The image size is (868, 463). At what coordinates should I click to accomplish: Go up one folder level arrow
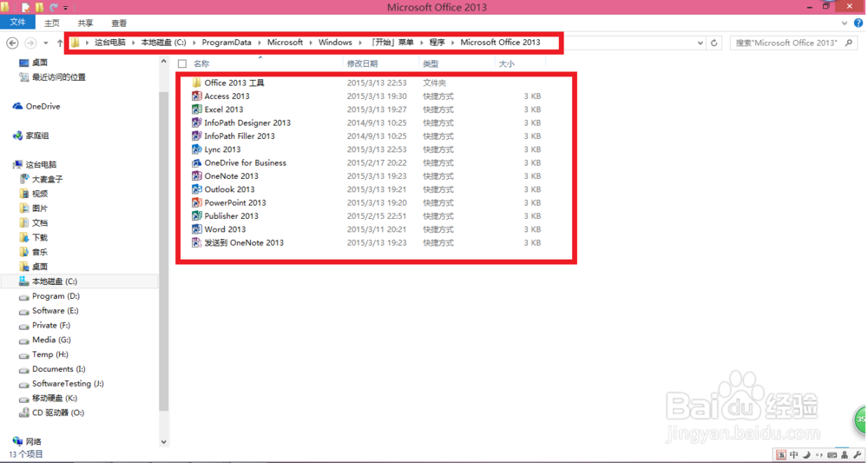[60, 43]
